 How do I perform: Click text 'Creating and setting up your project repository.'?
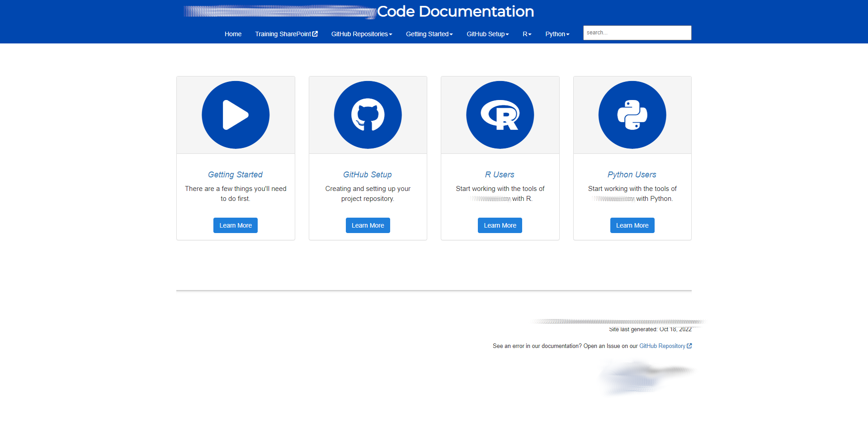pyautogui.click(x=368, y=194)
